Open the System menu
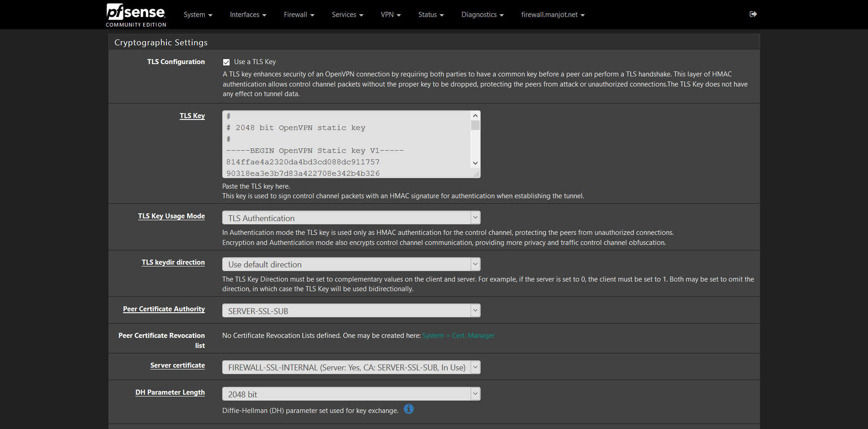The width and height of the screenshot is (868, 429). [x=198, y=15]
